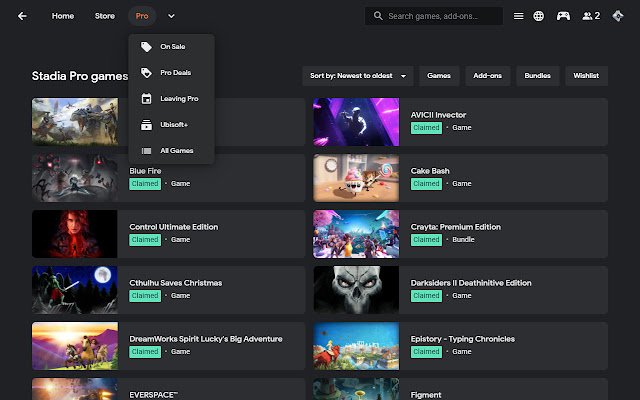The width and height of the screenshot is (640, 400).
Task: Open the Sort by dropdown
Action: [359, 76]
